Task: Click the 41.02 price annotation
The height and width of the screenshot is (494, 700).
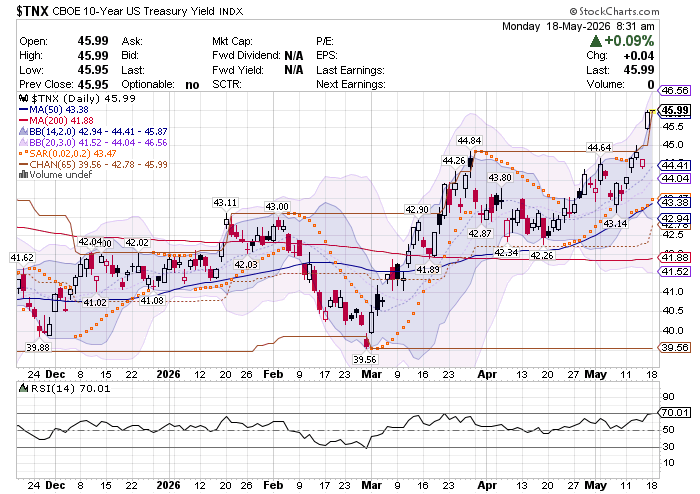Action: tap(95, 303)
